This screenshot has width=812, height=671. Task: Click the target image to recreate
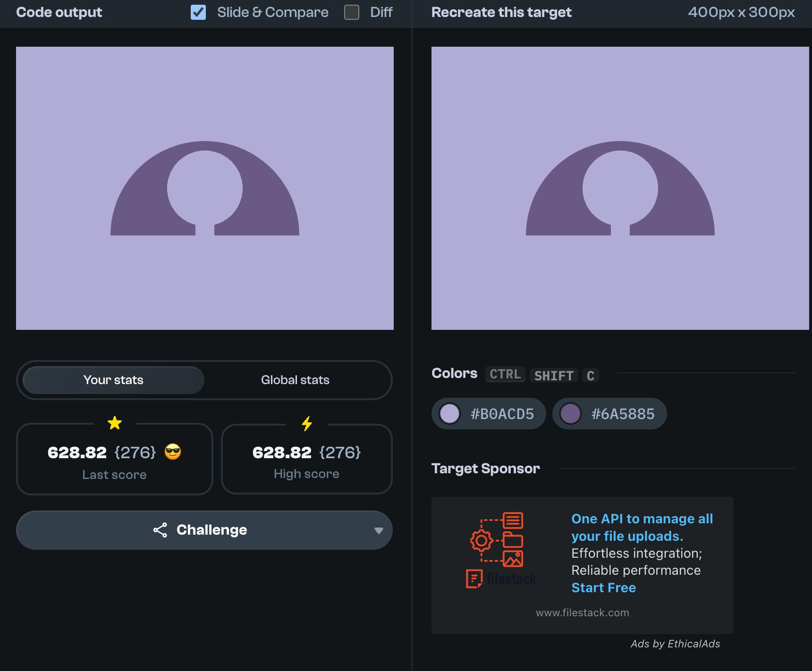(x=620, y=188)
